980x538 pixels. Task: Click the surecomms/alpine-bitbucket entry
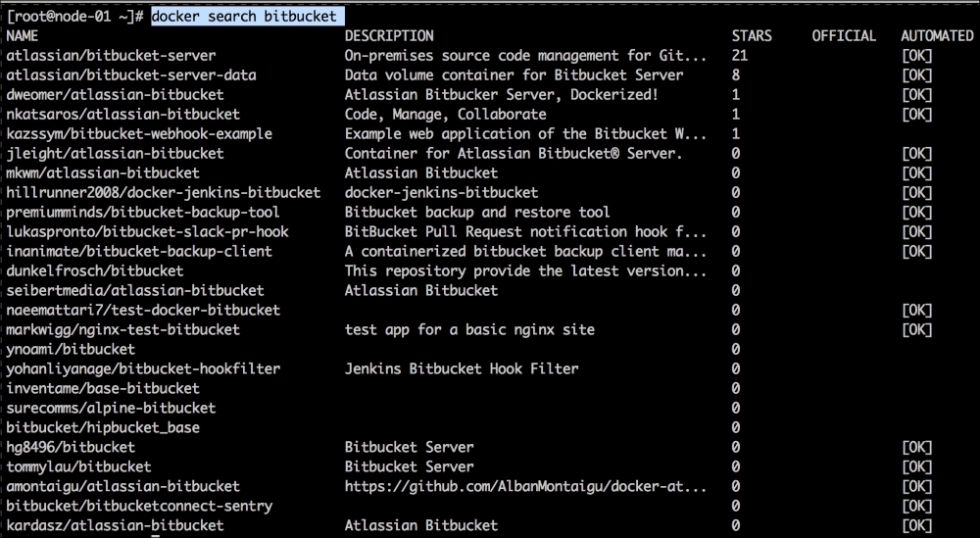tap(111, 409)
